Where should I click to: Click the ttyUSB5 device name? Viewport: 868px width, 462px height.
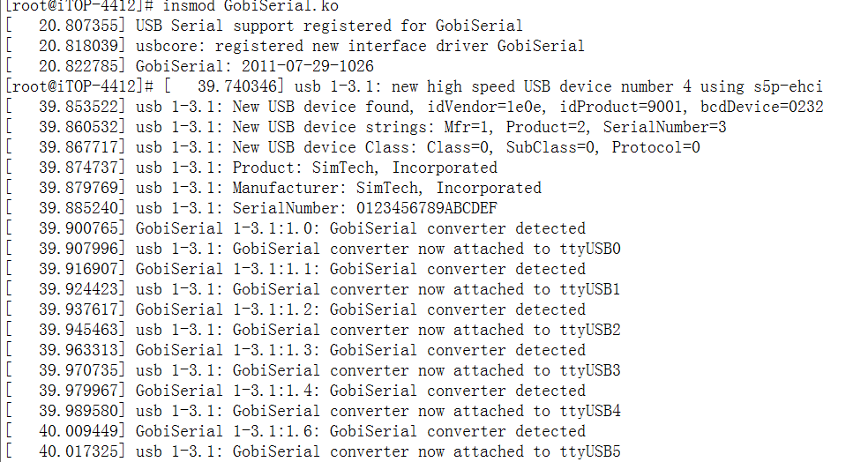(x=590, y=452)
